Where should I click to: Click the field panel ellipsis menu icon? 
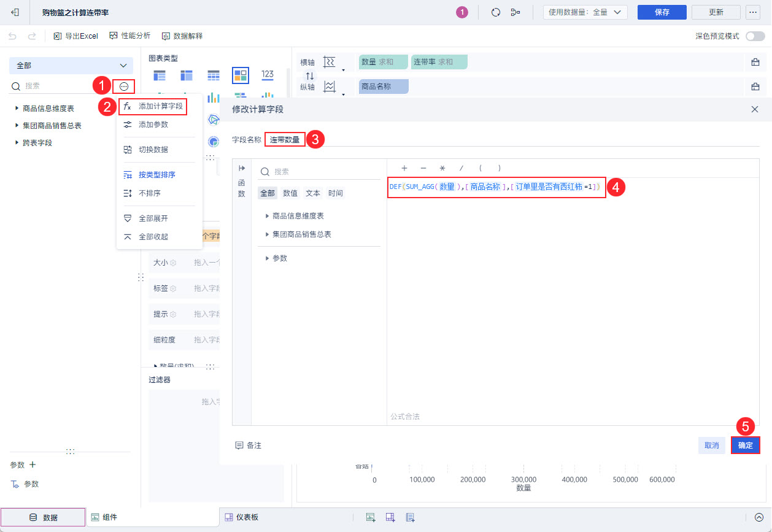(x=124, y=87)
